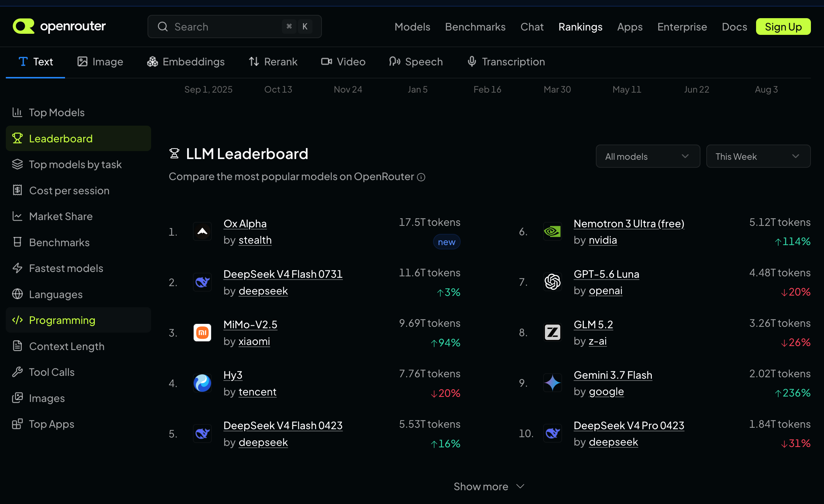
Task: Switch to the Speech tab
Action: (x=416, y=62)
